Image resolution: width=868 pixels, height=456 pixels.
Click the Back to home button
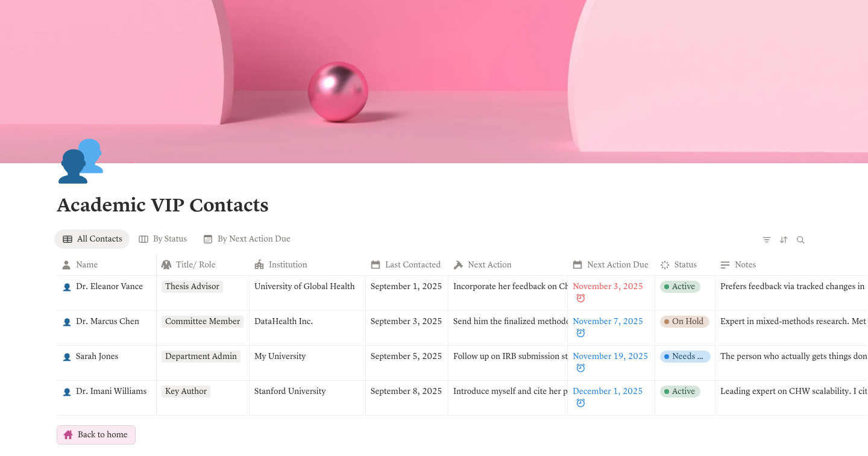[x=96, y=435]
